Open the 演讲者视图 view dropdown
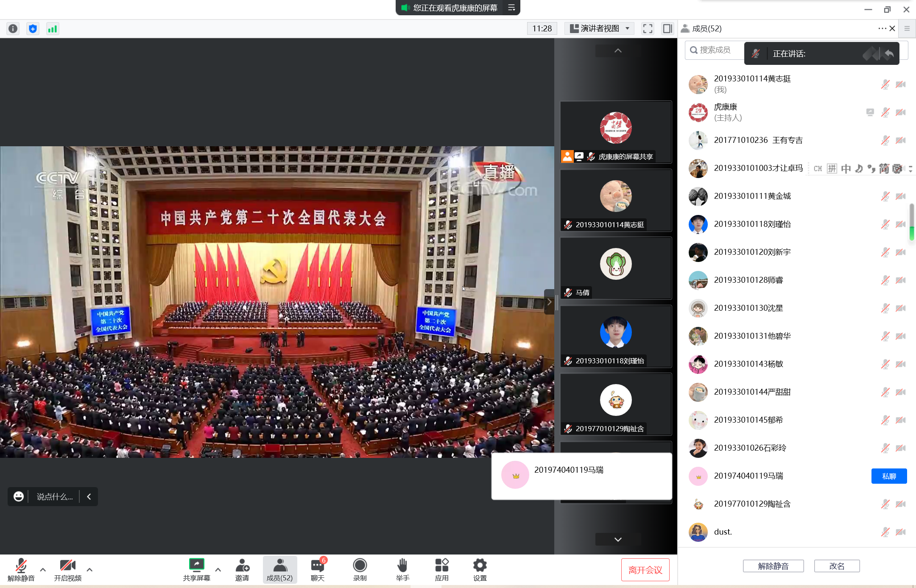The height and width of the screenshot is (588, 916). [600, 28]
